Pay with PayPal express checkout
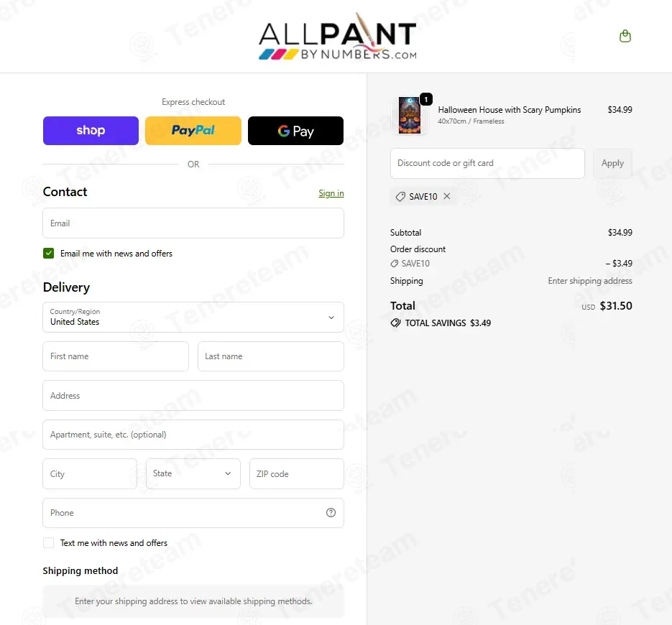Screen dimensions: 672x625 193,131
